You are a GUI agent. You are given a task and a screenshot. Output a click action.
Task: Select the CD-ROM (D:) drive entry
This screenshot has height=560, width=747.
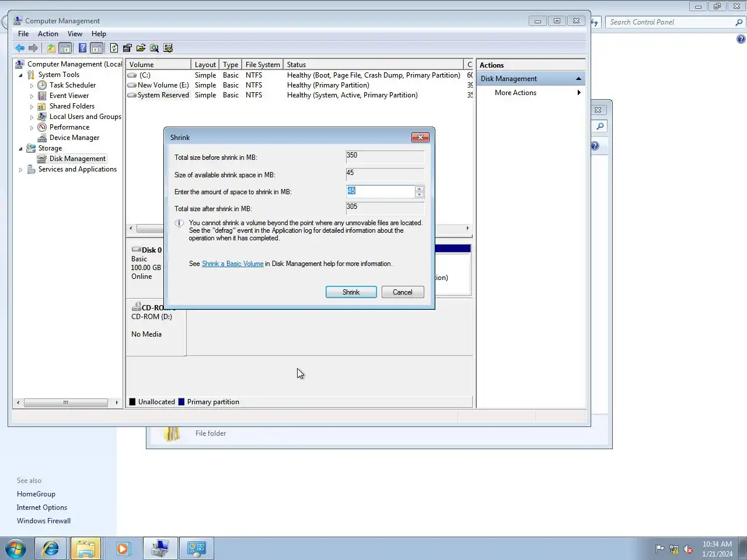point(151,317)
